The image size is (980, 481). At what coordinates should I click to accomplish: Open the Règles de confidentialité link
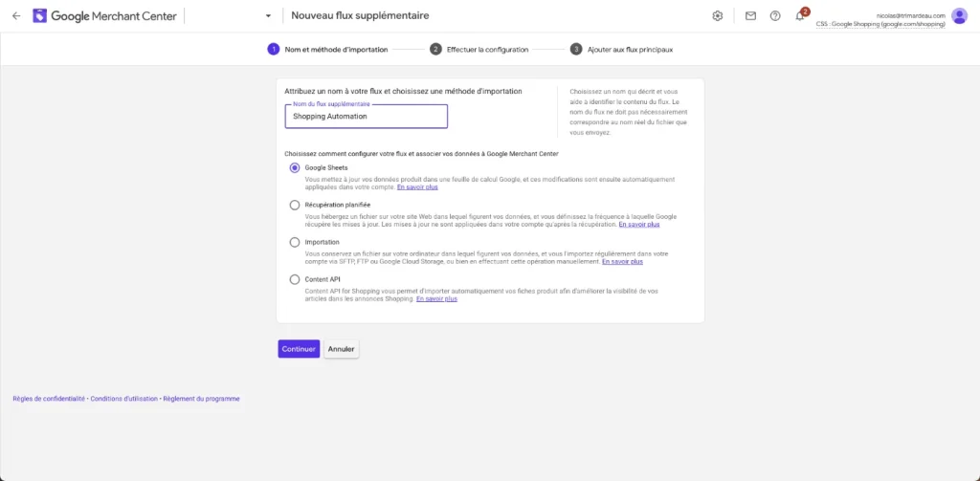click(49, 399)
